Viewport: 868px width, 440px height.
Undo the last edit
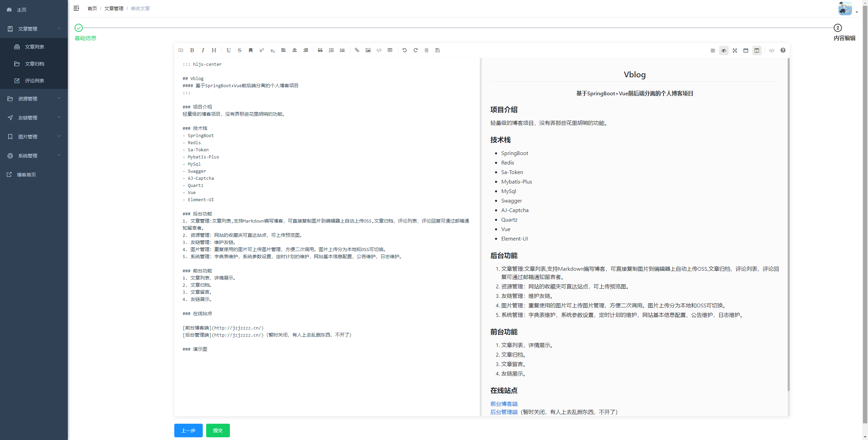[x=405, y=50]
